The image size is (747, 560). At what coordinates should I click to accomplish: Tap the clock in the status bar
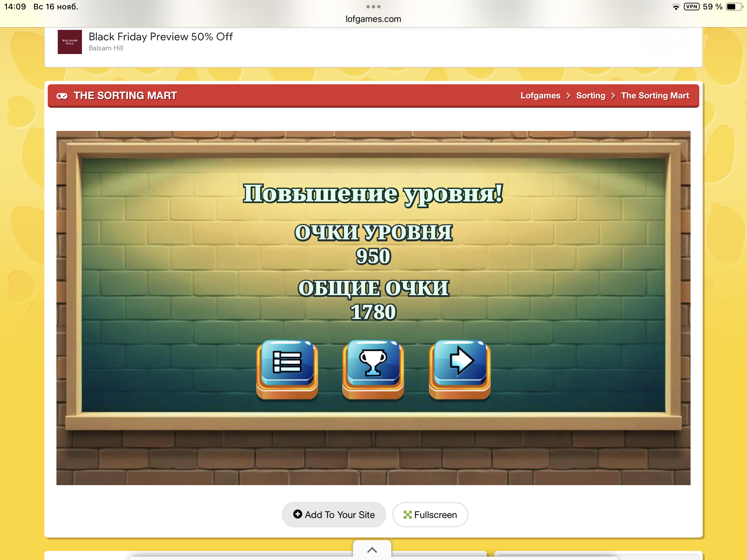15,7
